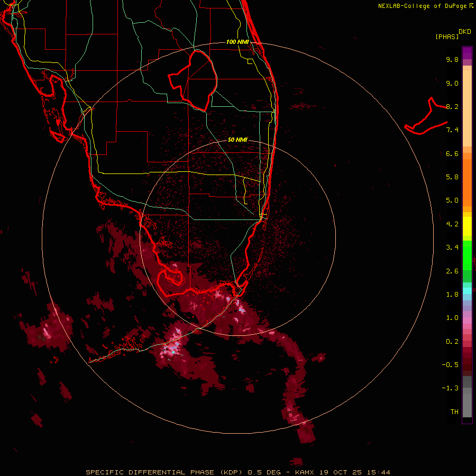Screen dimensions: 476x476
Task: Click the 4.2 value on the legend
Action: point(452,224)
